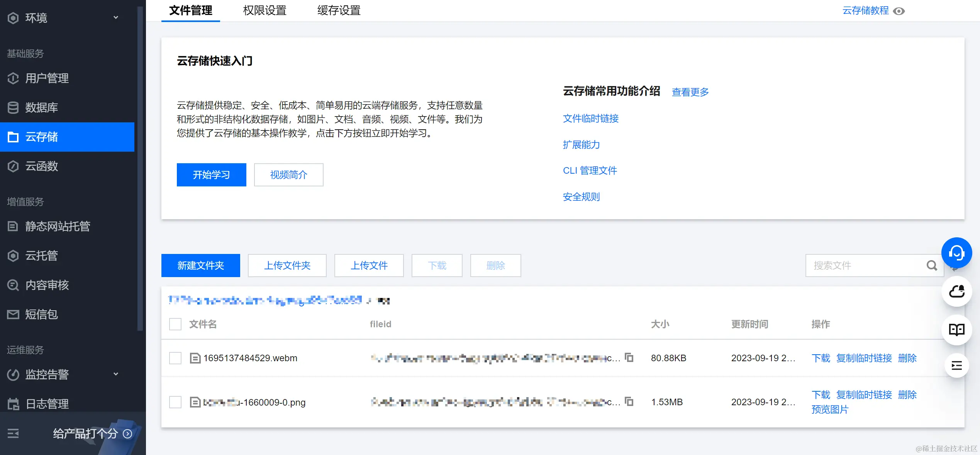Viewport: 980px width, 455px height.
Task: Click the disabled 删除 toolbar button
Action: coord(496,266)
